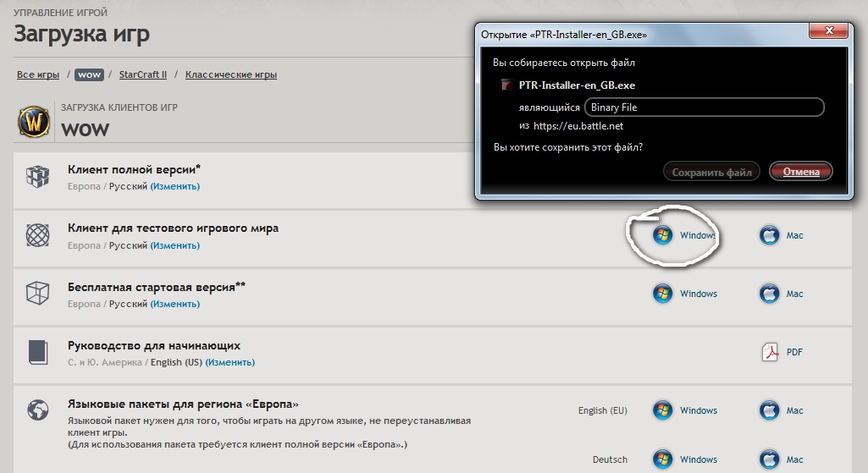Click 'Руководство для начинающих' title
This screenshot has height=473, width=868.
154,345
